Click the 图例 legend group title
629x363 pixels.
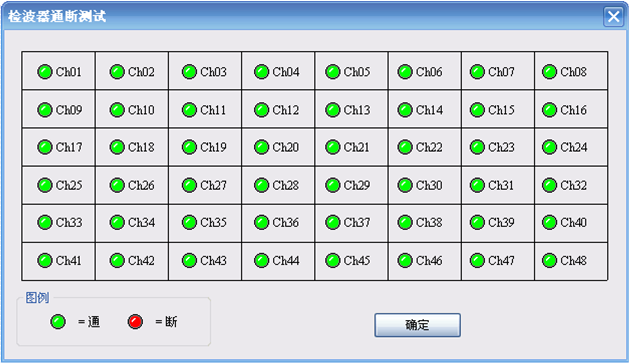37,298
